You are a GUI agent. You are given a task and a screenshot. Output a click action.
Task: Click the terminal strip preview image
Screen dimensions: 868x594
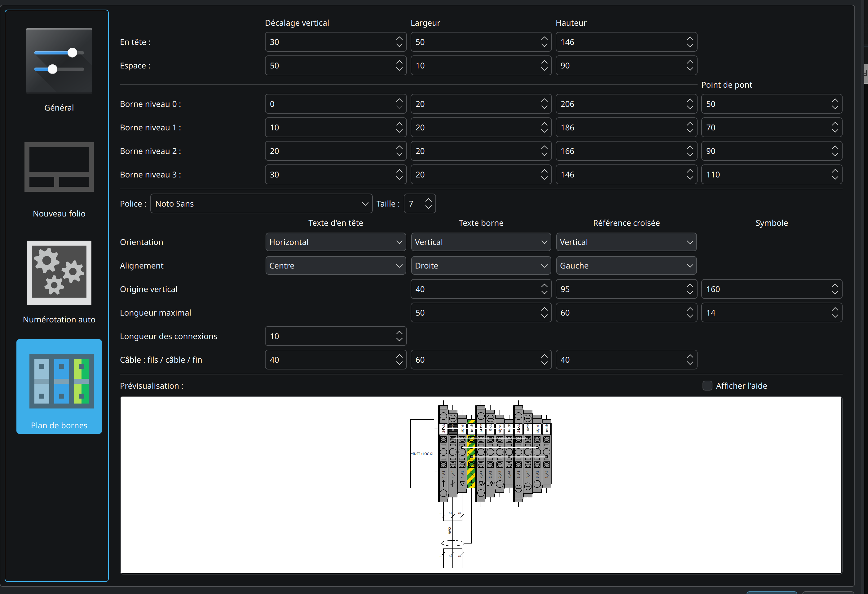(x=481, y=485)
